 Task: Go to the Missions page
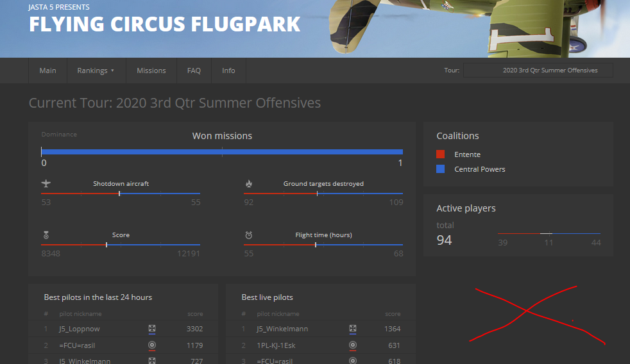(x=151, y=70)
